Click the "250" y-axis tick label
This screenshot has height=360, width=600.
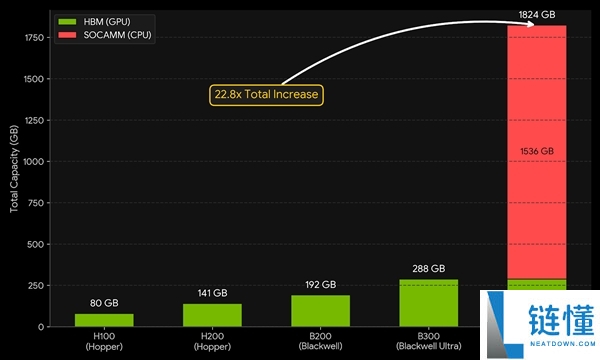point(36,285)
